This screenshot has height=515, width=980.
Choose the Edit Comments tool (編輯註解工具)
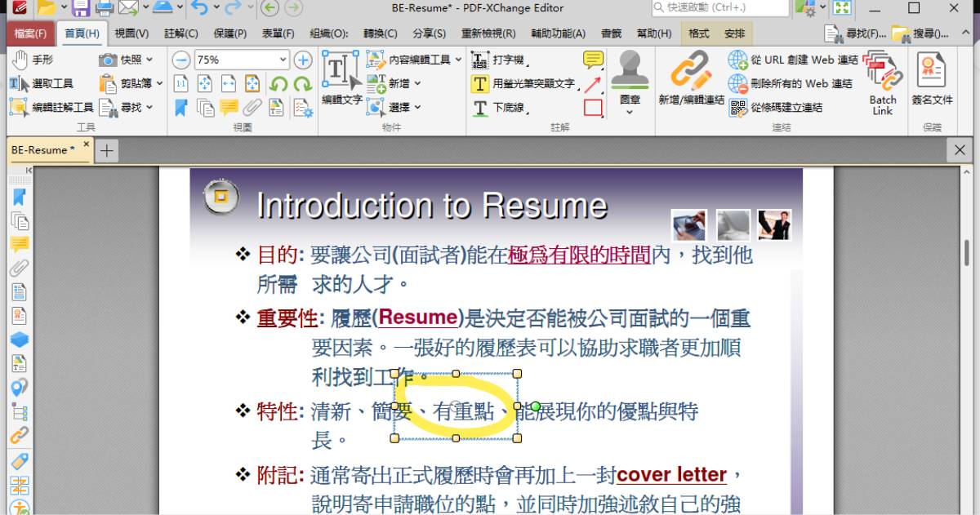pos(51,107)
